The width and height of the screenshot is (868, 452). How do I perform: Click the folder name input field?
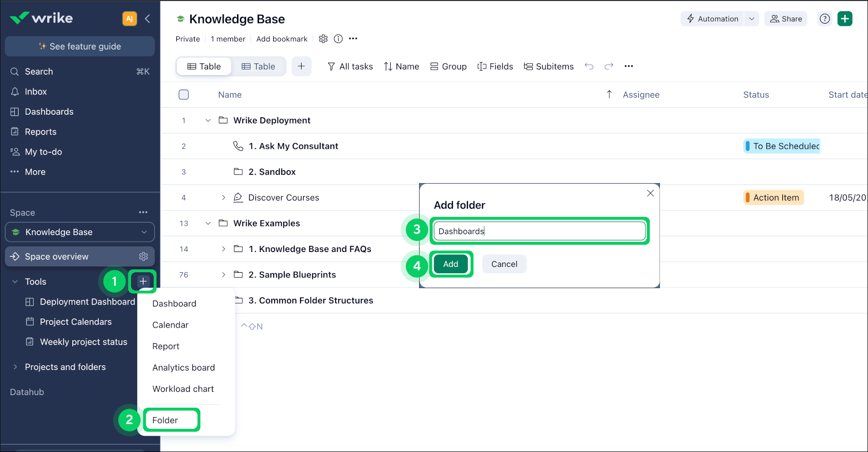click(539, 231)
